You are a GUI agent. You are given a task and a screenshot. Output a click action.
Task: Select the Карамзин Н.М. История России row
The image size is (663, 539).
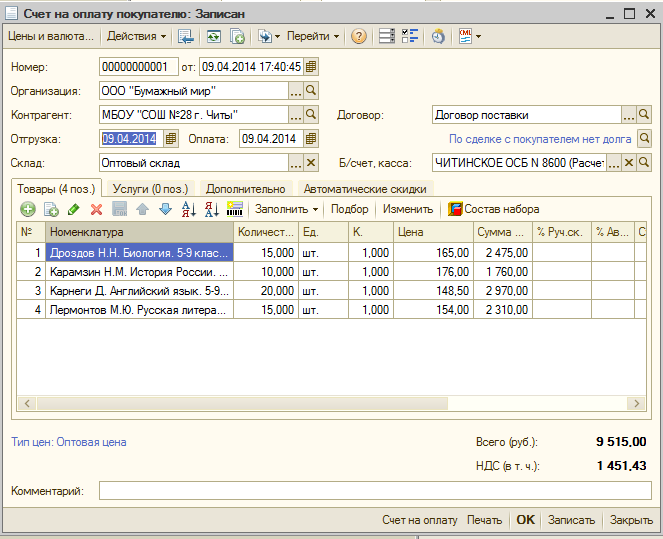pos(139,271)
